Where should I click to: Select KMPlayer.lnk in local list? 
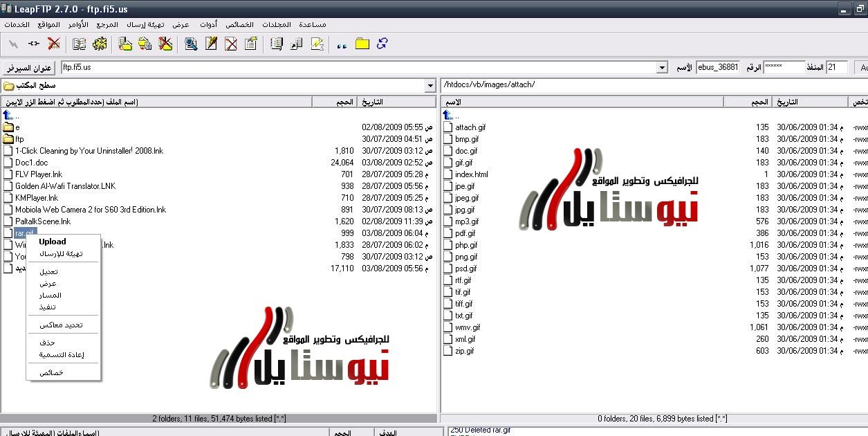[x=37, y=198]
